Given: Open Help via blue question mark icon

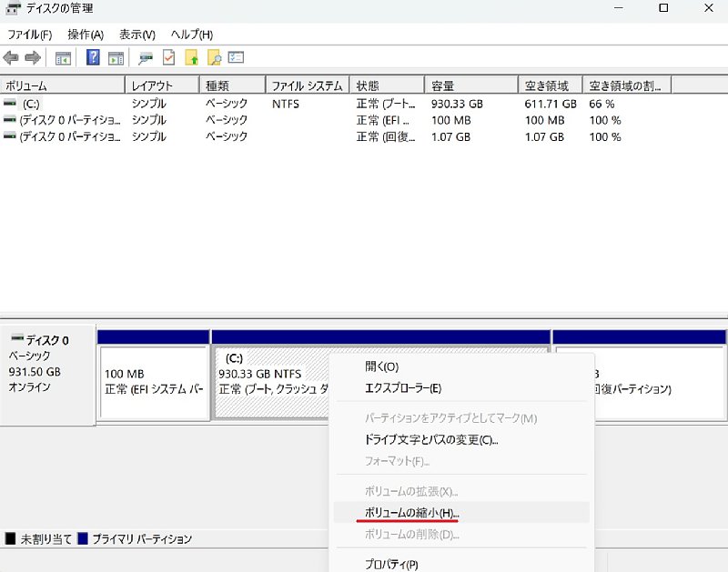Looking at the screenshot, I should 93,58.
